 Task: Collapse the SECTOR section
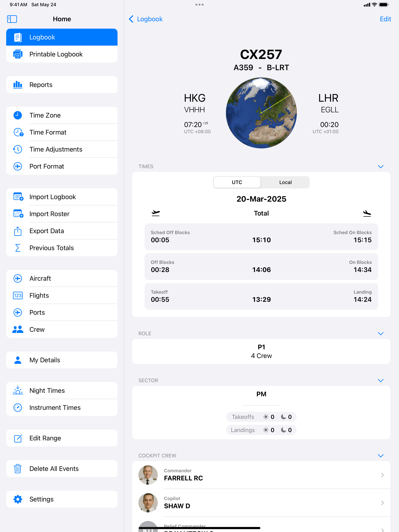[x=380, y=380]
